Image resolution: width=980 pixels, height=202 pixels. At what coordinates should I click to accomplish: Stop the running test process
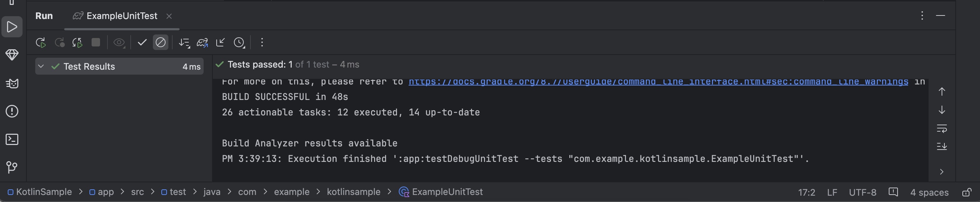(96, 42)
